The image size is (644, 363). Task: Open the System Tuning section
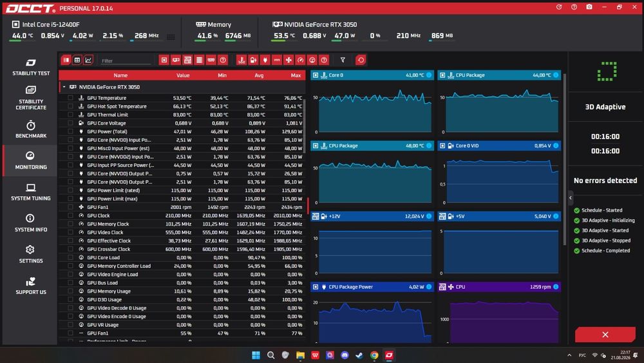(31, 192)
